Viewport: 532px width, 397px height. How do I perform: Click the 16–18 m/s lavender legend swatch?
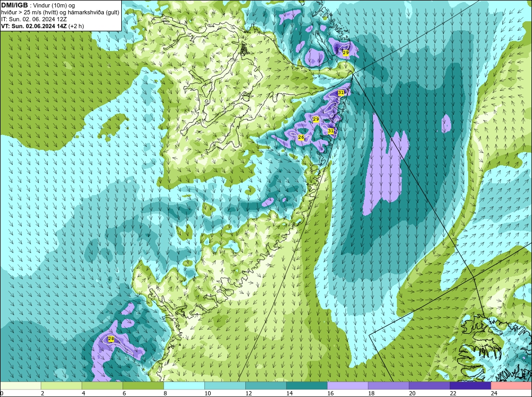click(x=348, y=386)
